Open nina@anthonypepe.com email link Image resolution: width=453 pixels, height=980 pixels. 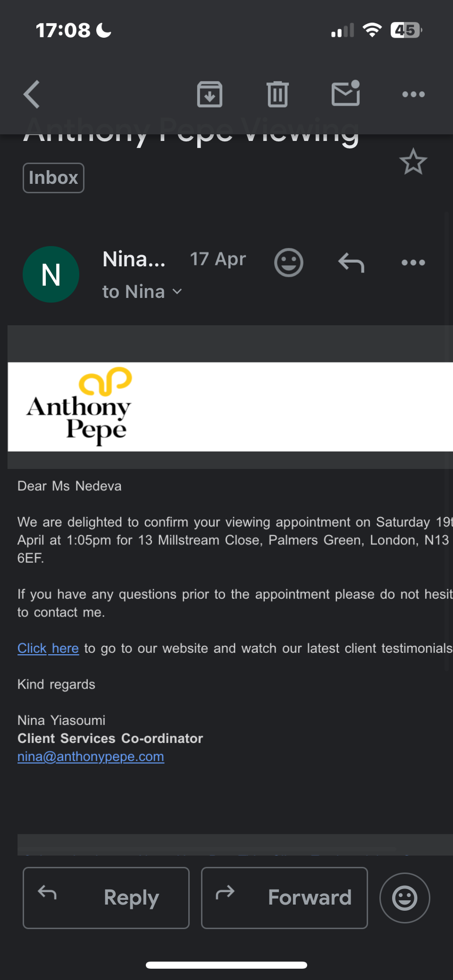(91, 757)
